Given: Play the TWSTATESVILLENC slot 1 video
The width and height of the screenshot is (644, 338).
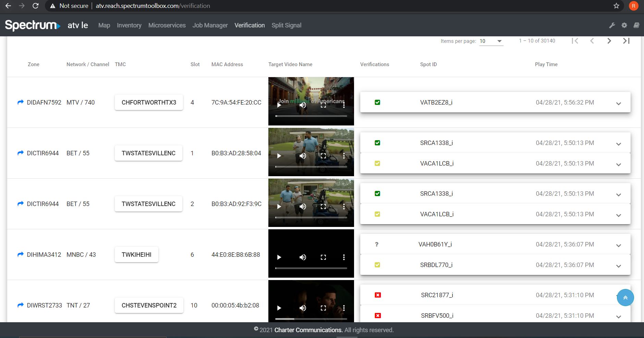Looking at the screenshot, I should [279, 156].
